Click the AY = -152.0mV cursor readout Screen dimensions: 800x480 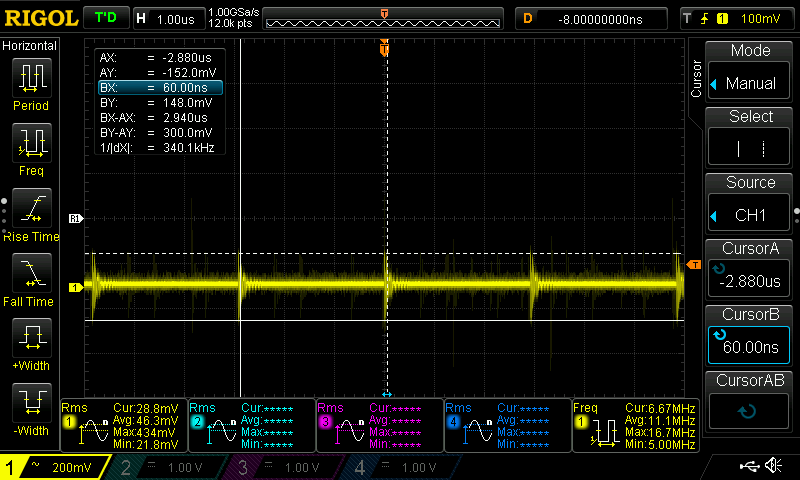[x=160, y=72]
